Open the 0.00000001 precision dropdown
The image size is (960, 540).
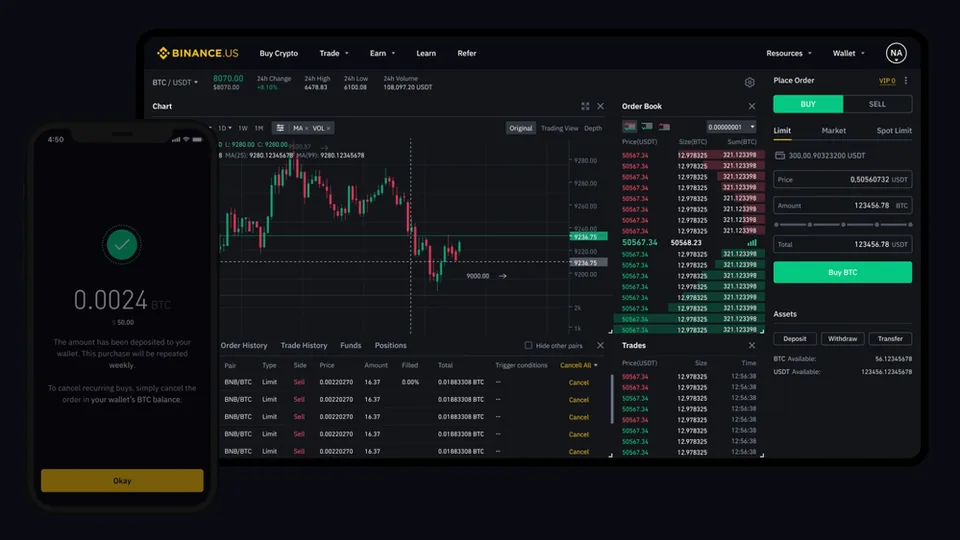tap(731, 127)
